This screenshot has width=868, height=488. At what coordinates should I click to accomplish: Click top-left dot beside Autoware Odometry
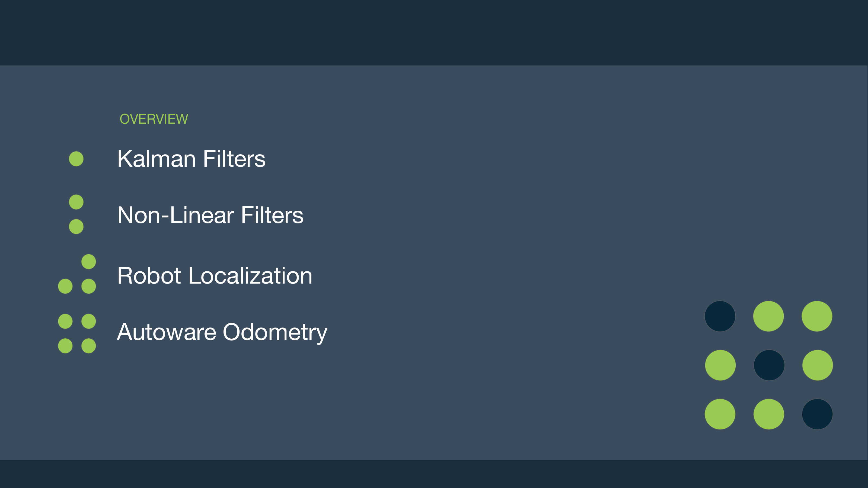click(65, 321)
